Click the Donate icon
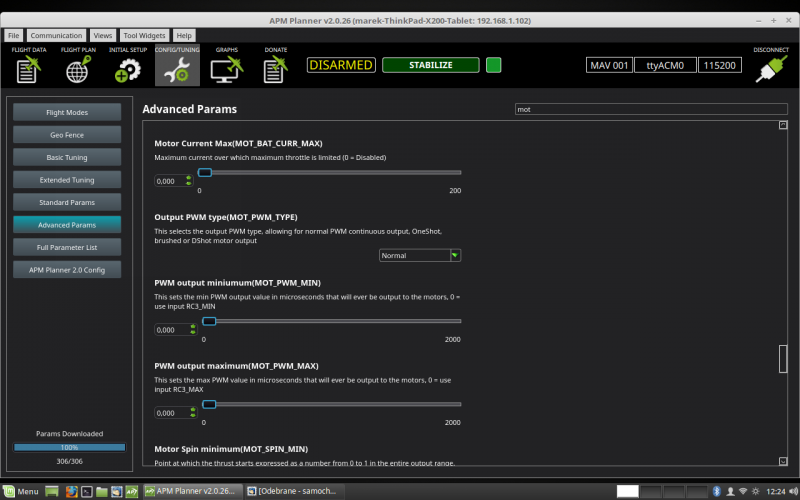This screenshot has width=800, height=500. tap(275, 69)
